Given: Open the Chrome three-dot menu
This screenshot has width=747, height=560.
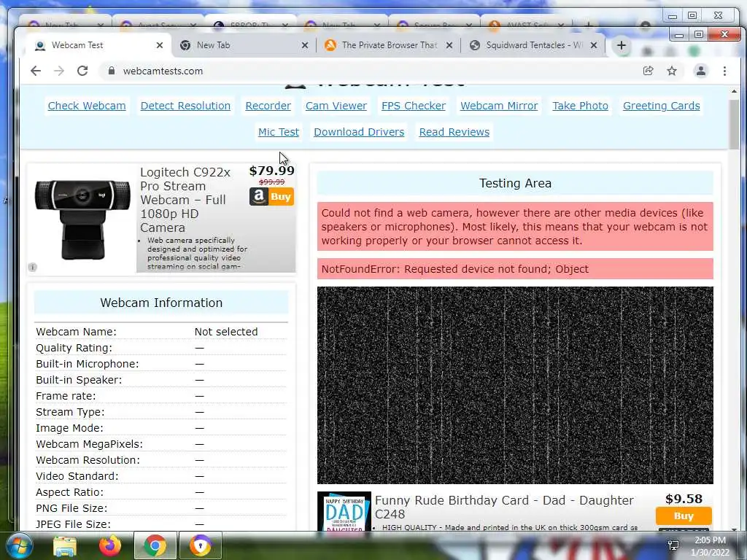Looking at the screenshot, I should [x=724, y=71].
